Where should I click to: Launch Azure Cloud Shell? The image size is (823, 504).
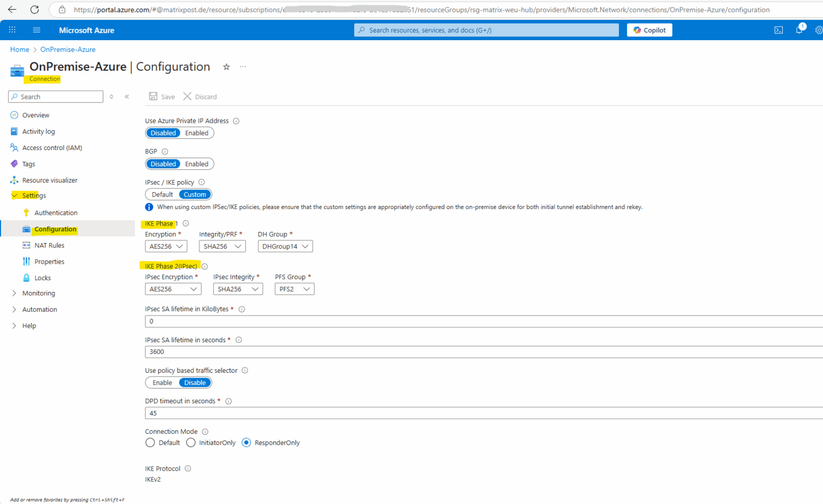[x=779, y=30]
